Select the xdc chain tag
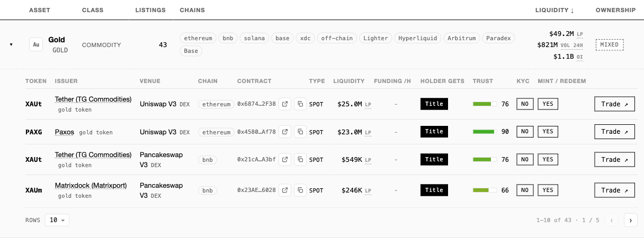Image resolution: width=644 pixels, height=238 pixels. coord(305,38)
